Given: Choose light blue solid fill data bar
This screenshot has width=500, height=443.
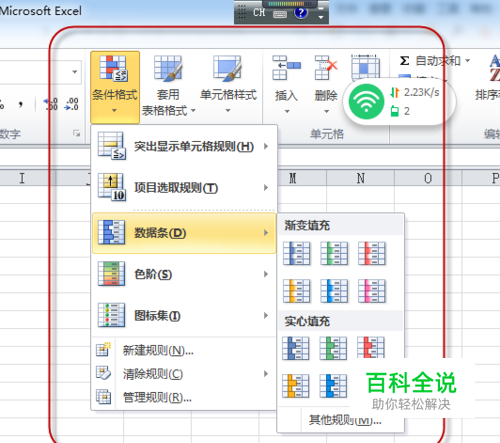Looking at the screenshot, I should pyautogui.click(x=333, y=386).
